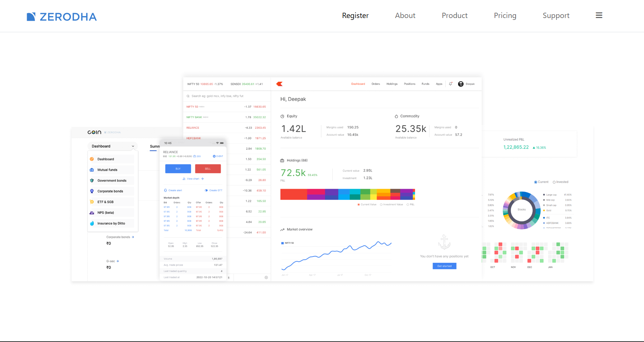Select NIFTY BANK row in marketwatch
Viewport: 644px width, 342px height.
pyautogui.click(x=227, y=117)
